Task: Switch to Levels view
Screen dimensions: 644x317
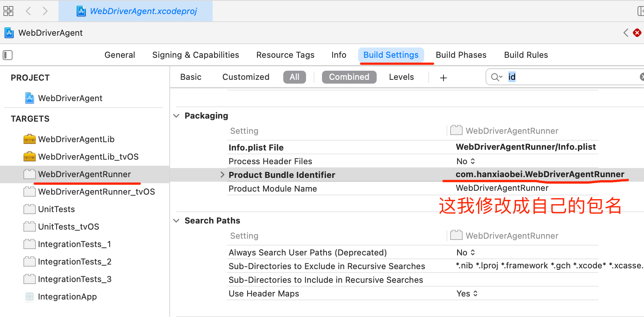Action: pyautogui.click(x=401, y=77)
